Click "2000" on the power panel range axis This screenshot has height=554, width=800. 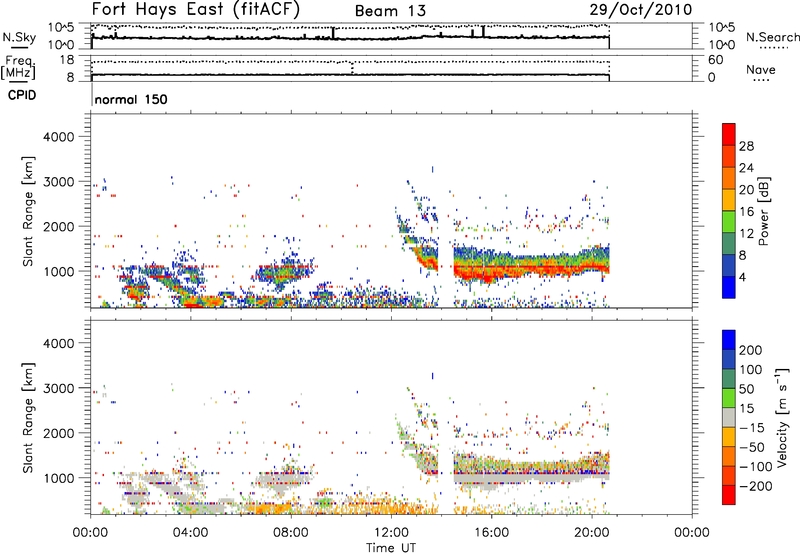tap(58, 226)
